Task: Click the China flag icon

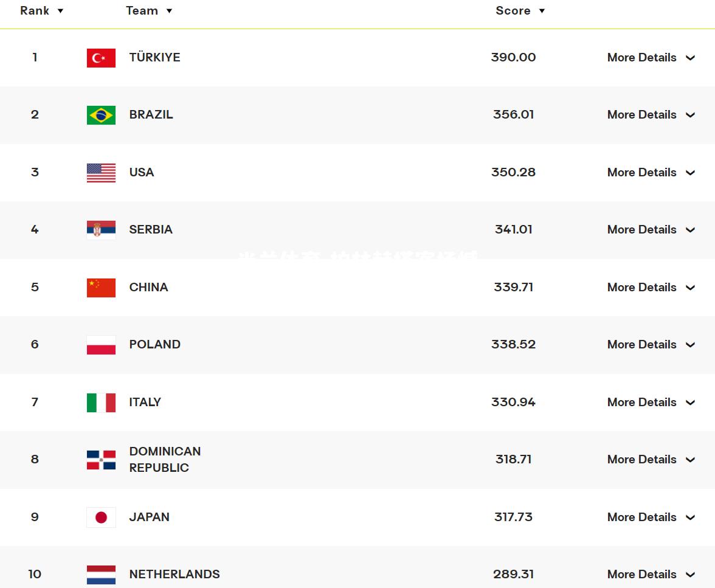Action: (101, 288)
